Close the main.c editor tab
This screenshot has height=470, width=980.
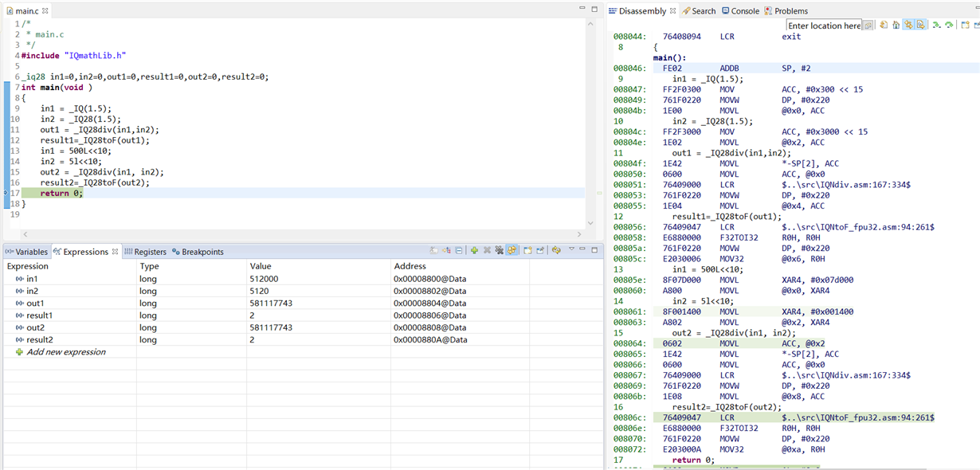45,11
